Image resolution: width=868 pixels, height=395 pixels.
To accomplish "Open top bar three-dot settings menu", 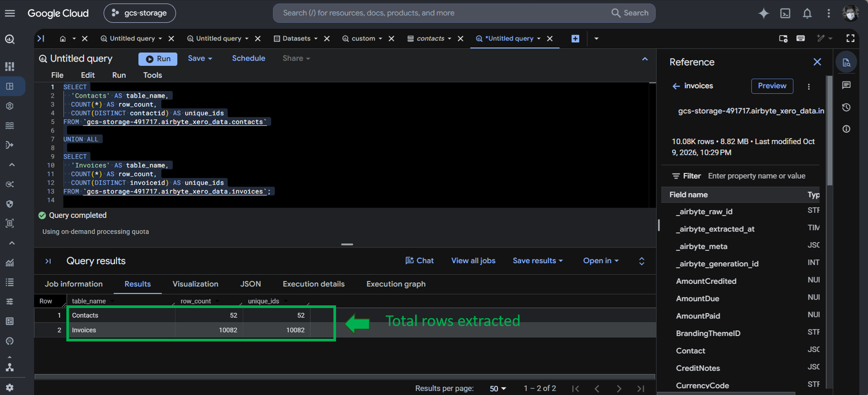I will [x=828, y=13].
